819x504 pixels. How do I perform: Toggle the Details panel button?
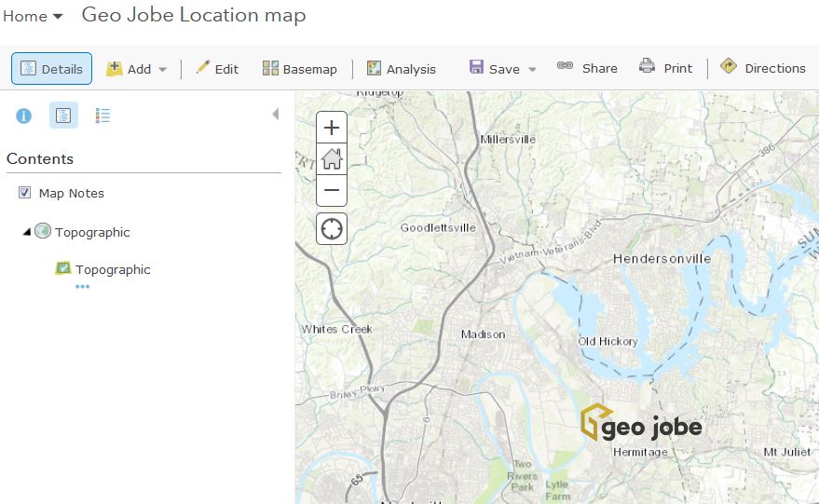tap(52, 69)
